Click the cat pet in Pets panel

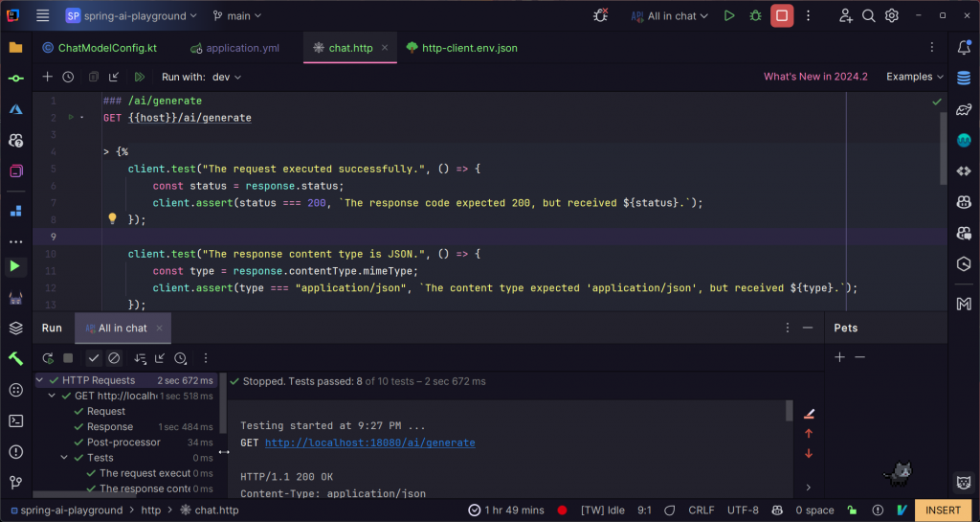pyautogui.click(x=898, y=473)
